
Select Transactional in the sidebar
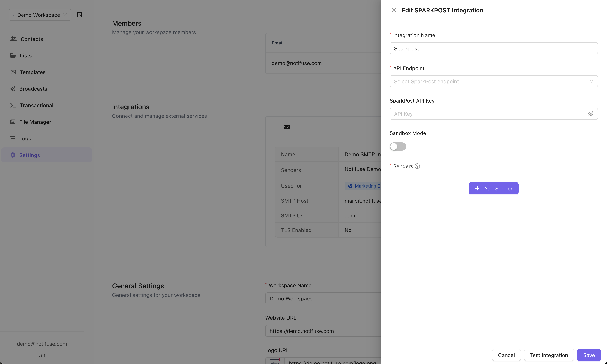[x=46, y=105]
